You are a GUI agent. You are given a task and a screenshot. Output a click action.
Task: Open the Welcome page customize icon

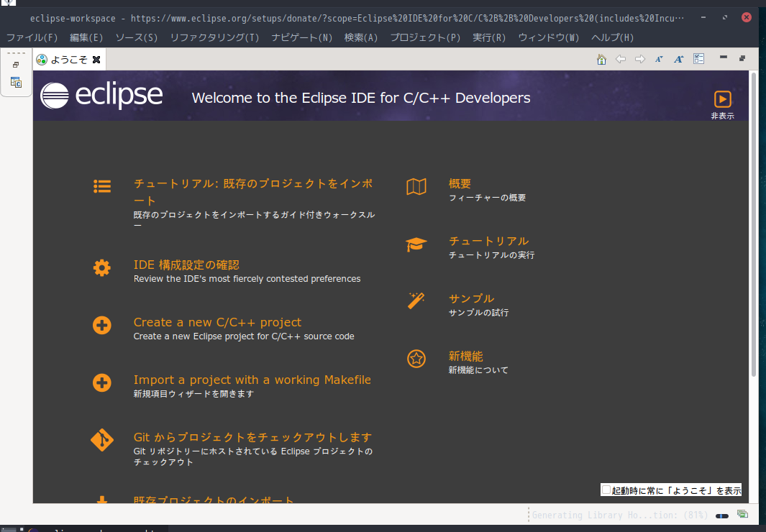tap(698, 59)
